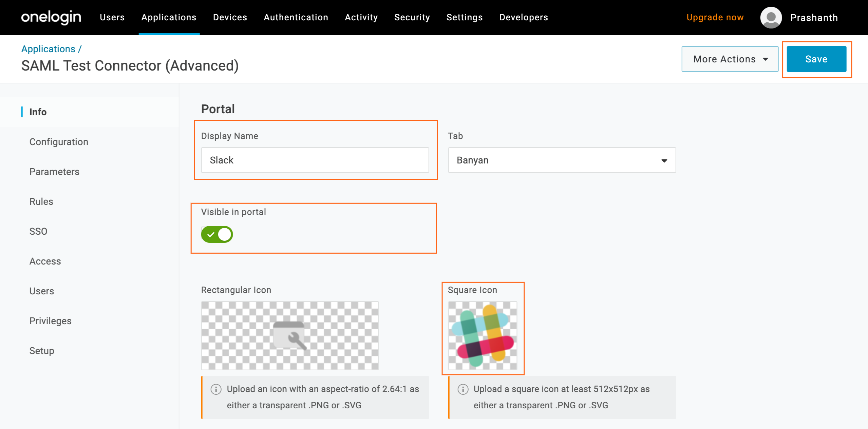Click the Upgrade now link
Image resolution: width=868 pixels, height=429 pixels.
pyautogui.click(x=715, y=17)
